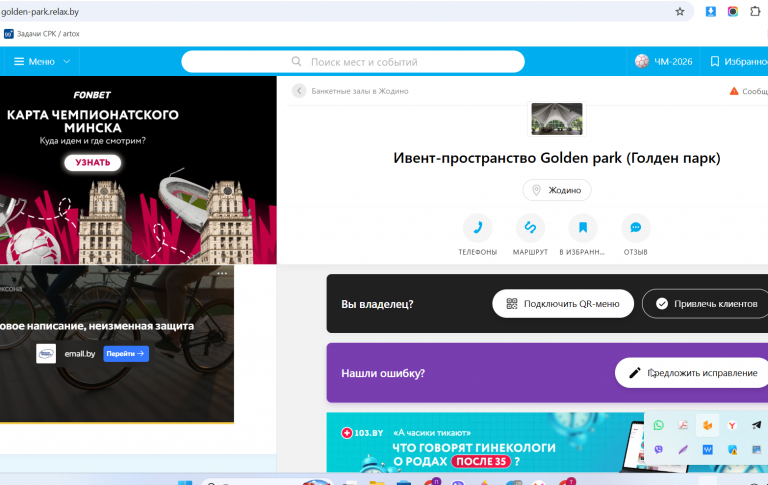Open Telegram paper-plane tray icon
Viewport: 768px width, 485px height.
(757, 425)
